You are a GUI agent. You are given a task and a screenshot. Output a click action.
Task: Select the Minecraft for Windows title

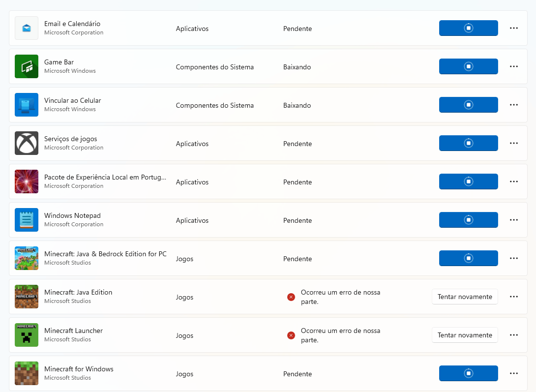(79, 369)
